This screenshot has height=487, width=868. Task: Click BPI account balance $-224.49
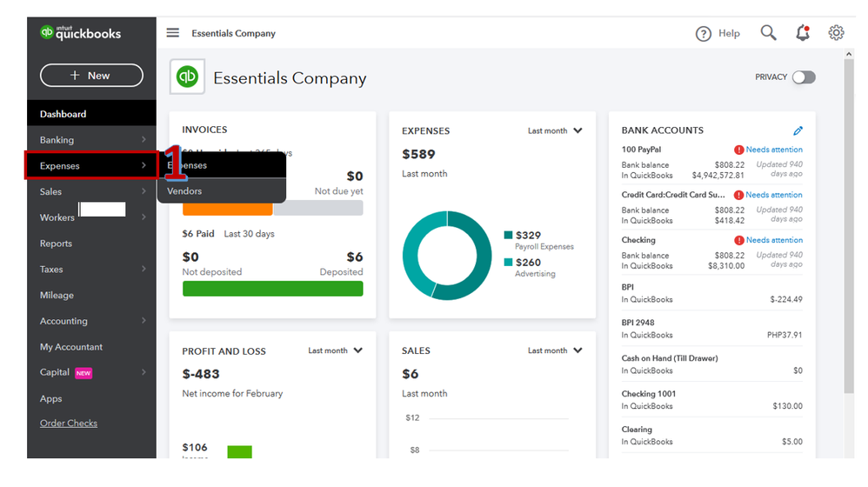(786, 299)
